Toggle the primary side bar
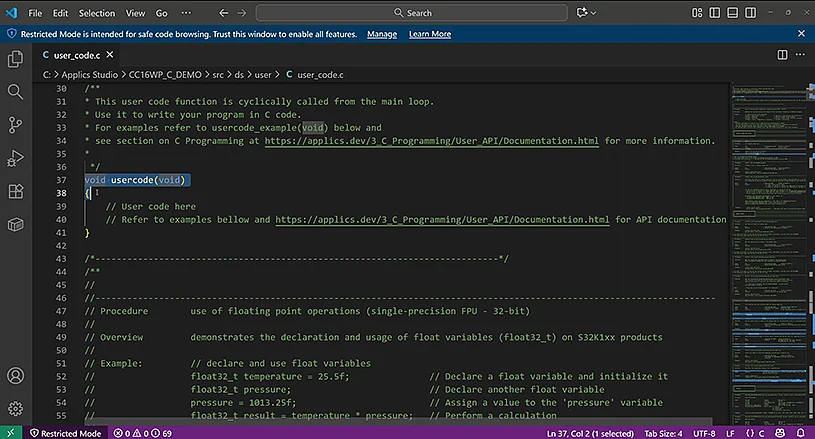This screenshot has height=439, width=815. 715,13
